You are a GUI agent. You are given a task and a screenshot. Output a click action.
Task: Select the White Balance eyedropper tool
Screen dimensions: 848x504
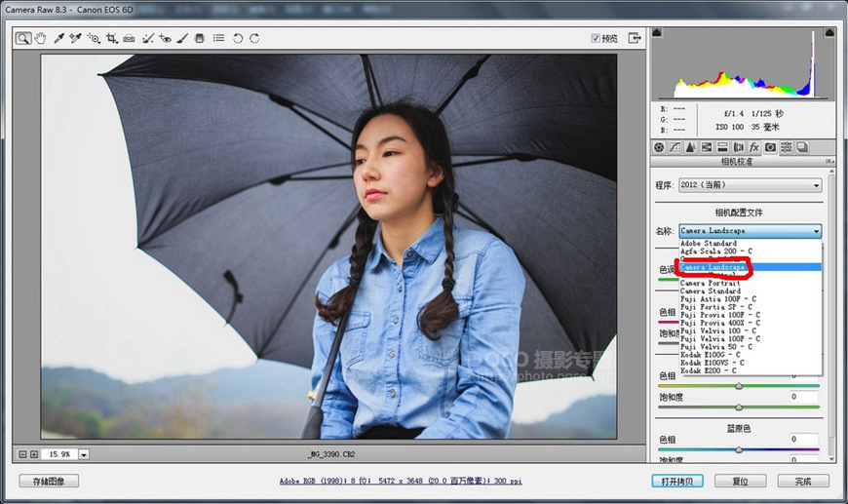coord(58,38)
